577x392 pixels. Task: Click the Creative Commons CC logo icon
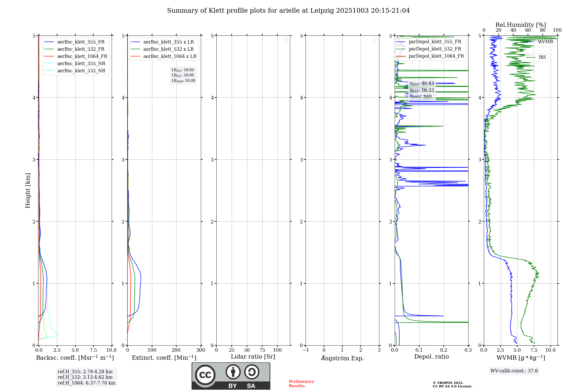tap(205, 375)
